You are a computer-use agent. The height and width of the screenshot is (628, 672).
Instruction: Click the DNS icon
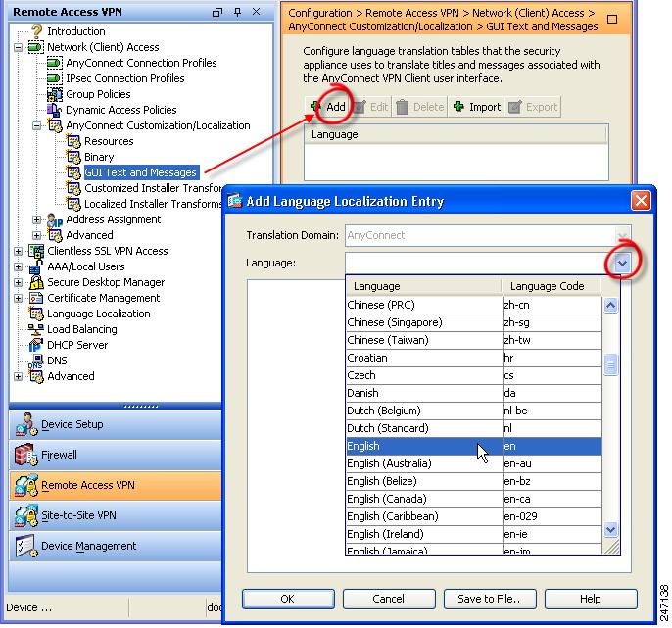36,361
